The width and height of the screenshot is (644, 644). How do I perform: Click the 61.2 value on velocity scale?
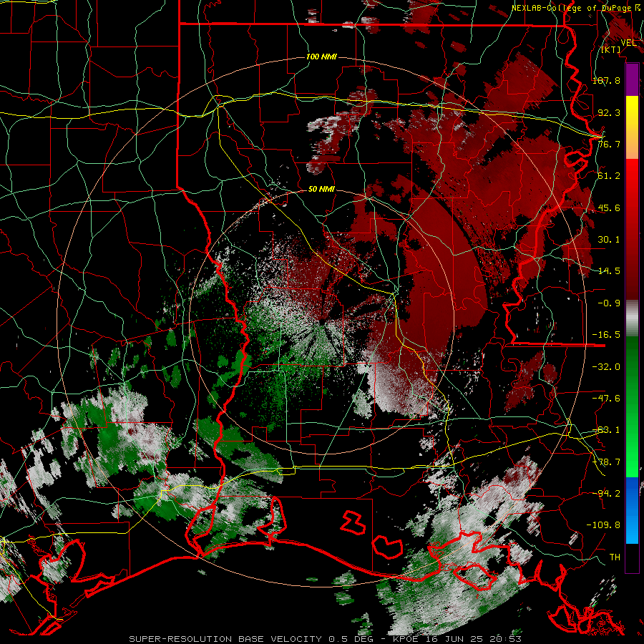pos(609,175)
